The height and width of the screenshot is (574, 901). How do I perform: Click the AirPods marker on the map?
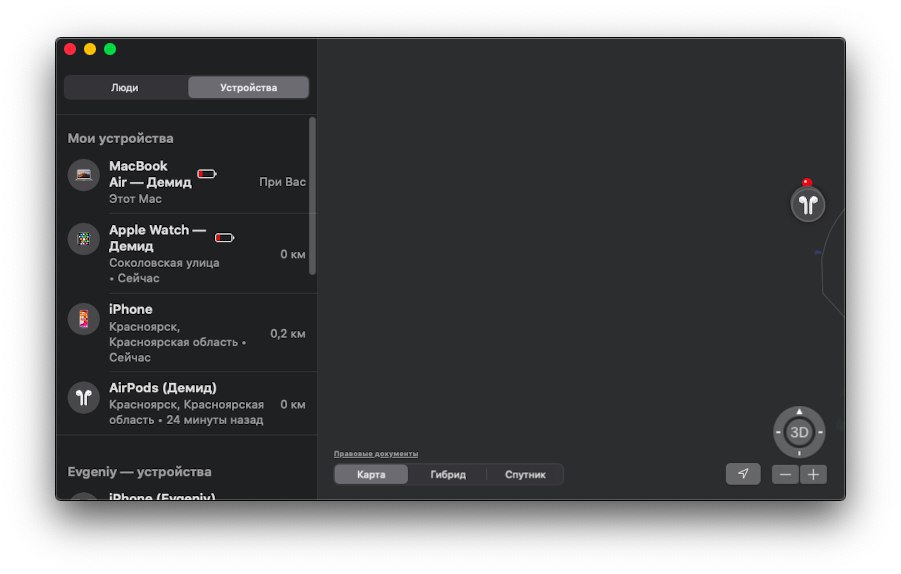tap(807, 204)
